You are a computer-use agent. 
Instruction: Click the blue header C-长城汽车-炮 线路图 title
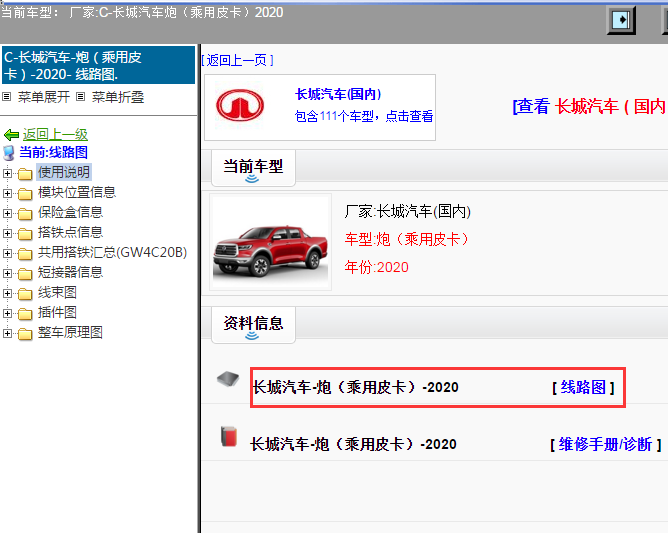click(x=98, y=65)
